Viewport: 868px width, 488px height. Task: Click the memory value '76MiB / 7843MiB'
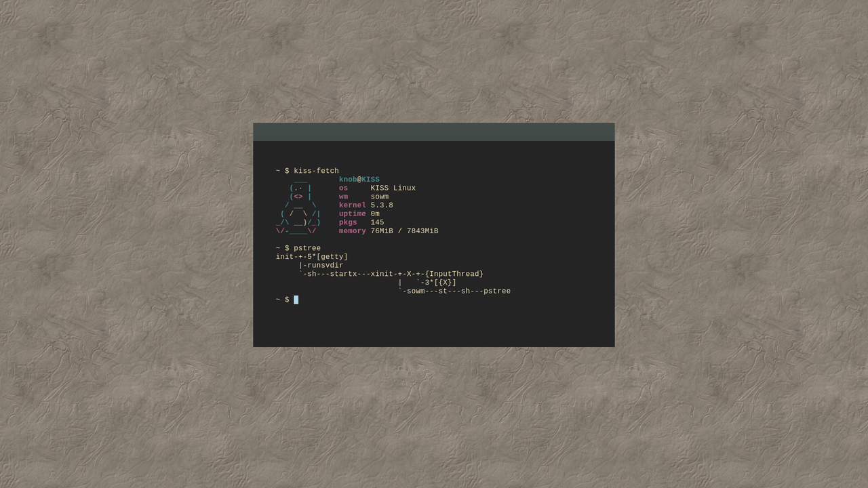(405, 231)
